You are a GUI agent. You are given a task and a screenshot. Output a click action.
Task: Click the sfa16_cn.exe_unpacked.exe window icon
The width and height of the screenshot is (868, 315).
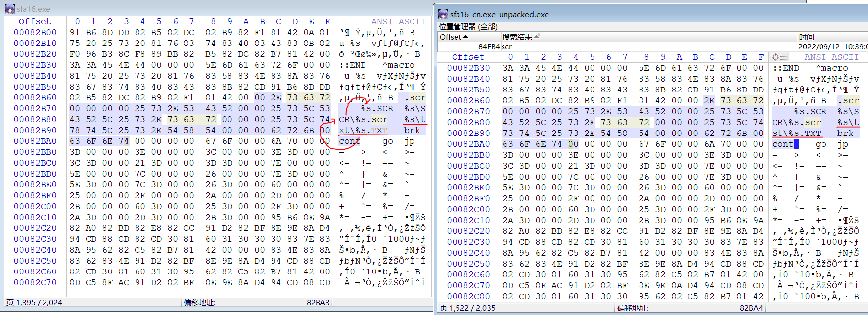[x=443, y=15]
